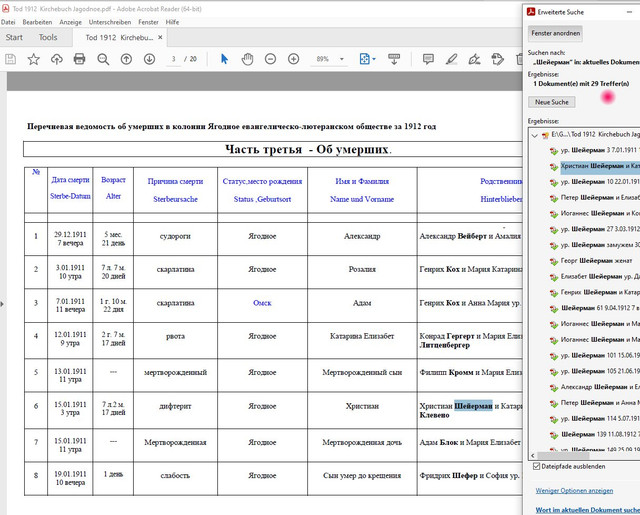This screenshot has height=515, width=640.
Task: Expand the left navigation pane arrow
Action: tap(2, 304)
